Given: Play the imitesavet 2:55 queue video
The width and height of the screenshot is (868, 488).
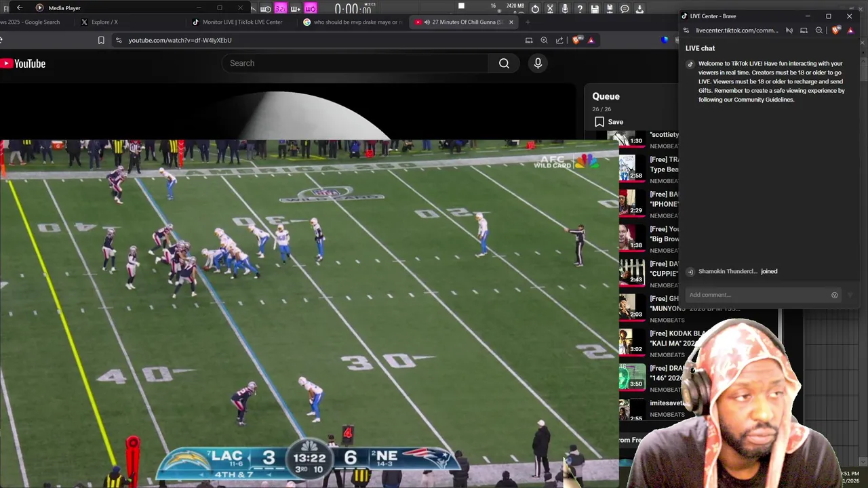Looking at the screenshot, I should tap(631, 411).
